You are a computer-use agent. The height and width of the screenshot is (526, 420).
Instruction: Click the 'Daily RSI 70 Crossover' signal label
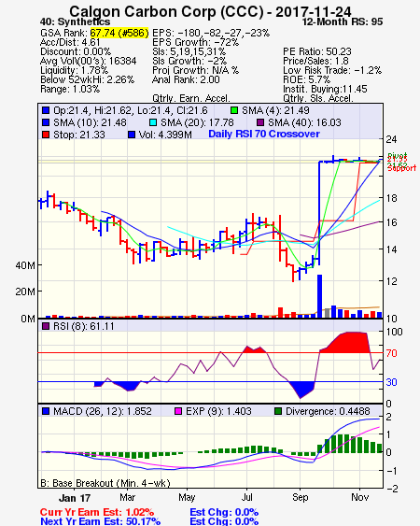264,134
